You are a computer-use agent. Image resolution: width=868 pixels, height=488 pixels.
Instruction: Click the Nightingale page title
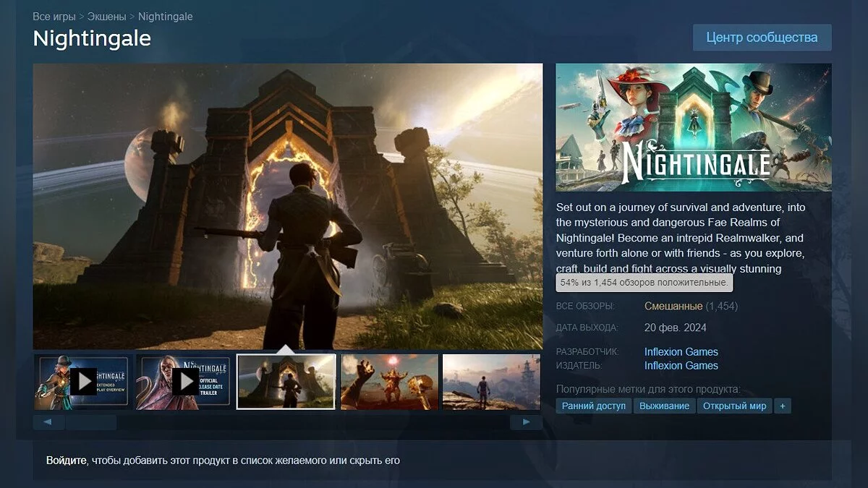pyautogui.click(x=92, y=39)
